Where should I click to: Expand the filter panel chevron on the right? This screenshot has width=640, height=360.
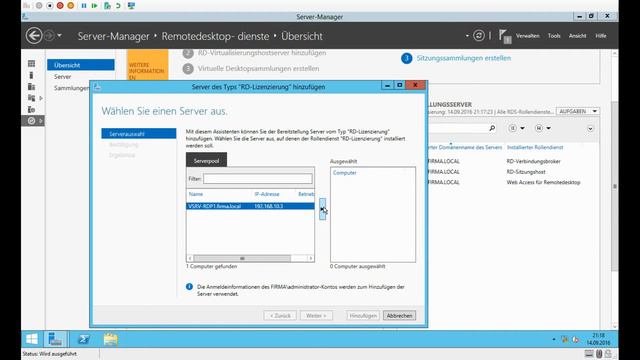590,129
